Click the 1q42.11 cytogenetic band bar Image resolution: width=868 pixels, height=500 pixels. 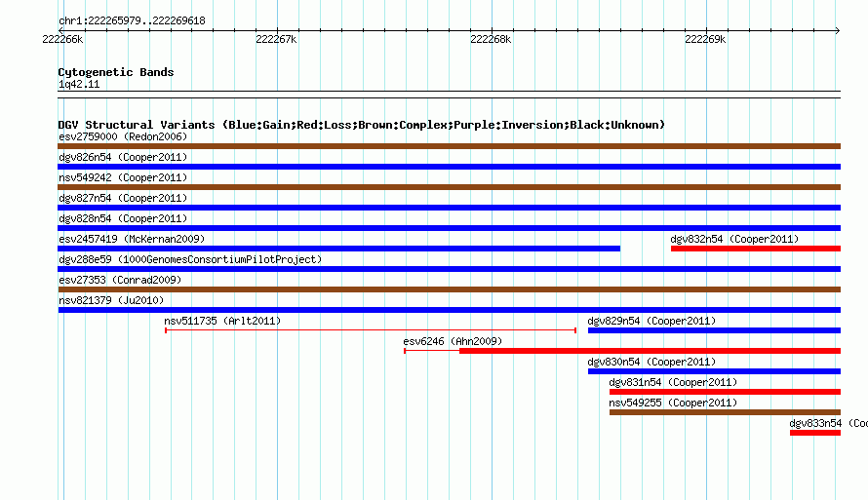click(449, 95)
